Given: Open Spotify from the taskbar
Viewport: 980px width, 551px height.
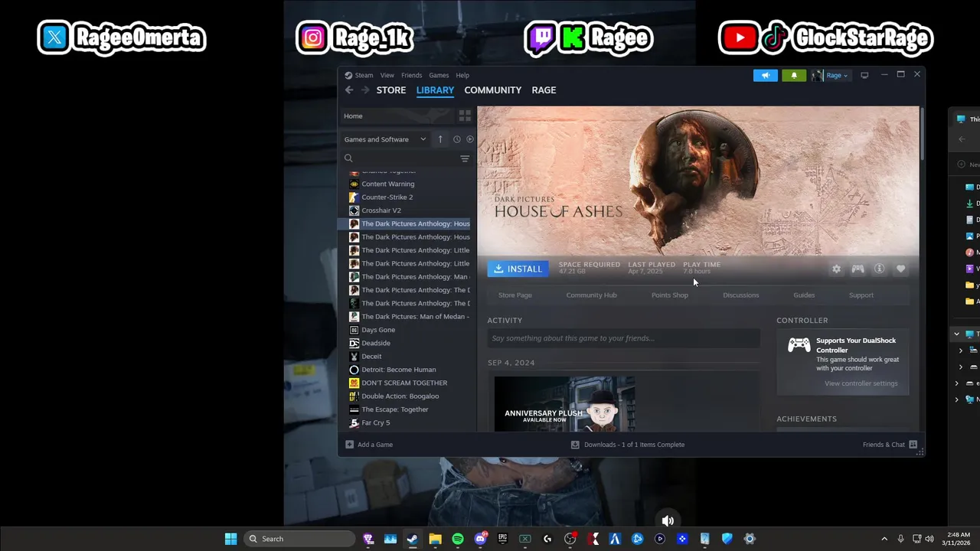Looking at the screenshot, I should 458,539.
